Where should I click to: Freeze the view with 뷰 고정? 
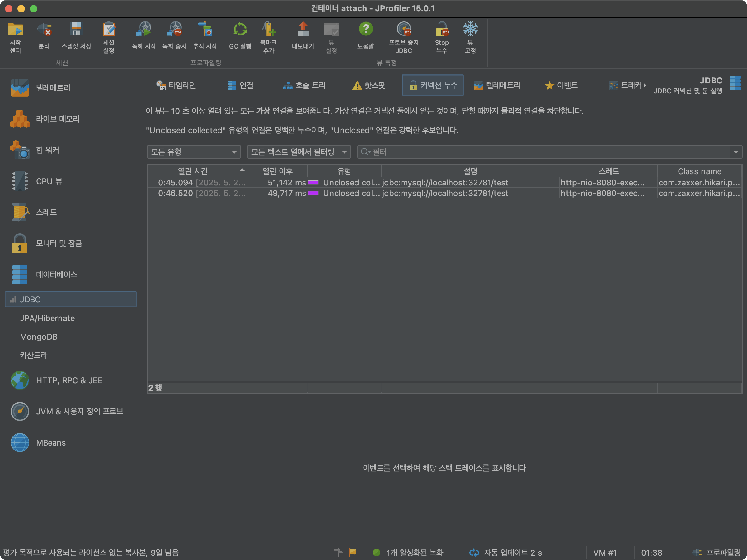pyautogui.click(x=470, y=37)
